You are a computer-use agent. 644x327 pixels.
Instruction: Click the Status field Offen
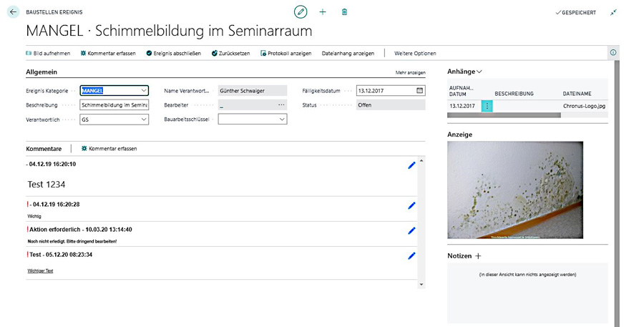391,105
